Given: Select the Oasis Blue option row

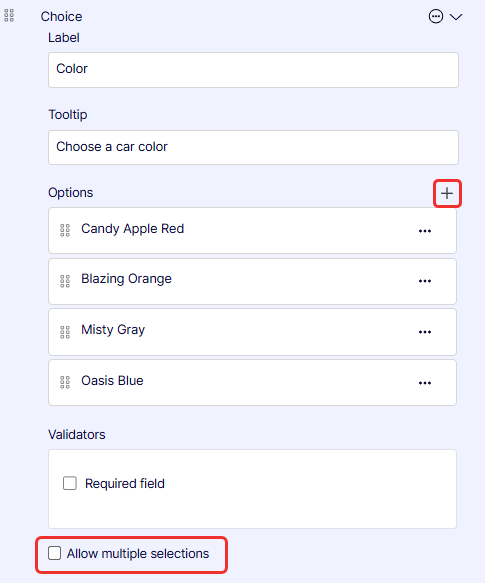Looking at the screenshot, I should tap(252, 382).
